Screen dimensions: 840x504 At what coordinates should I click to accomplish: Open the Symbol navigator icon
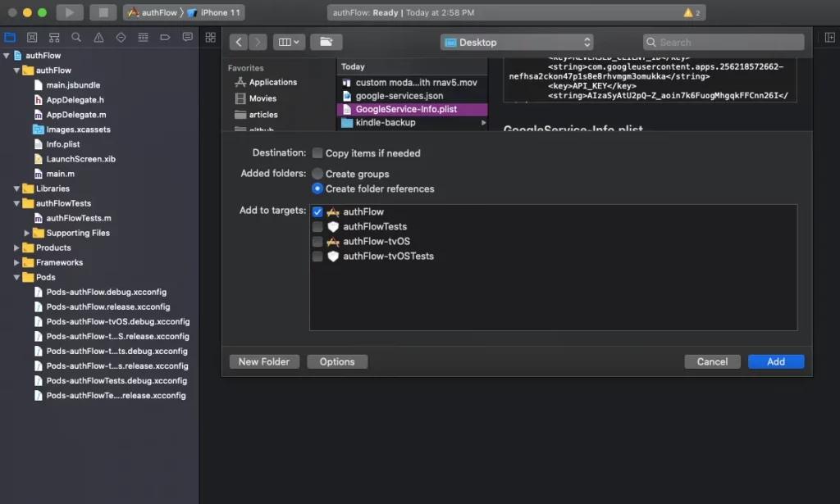coord(54,37)
